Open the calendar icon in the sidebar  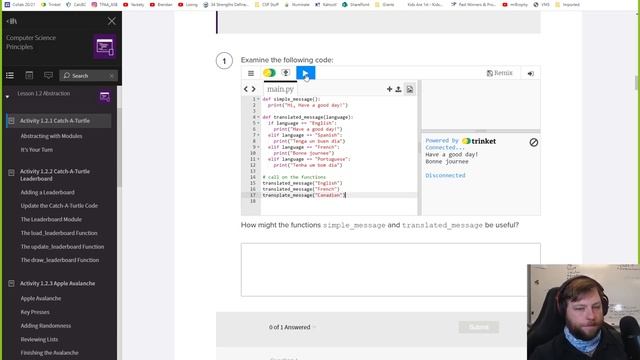click(29, 76)
